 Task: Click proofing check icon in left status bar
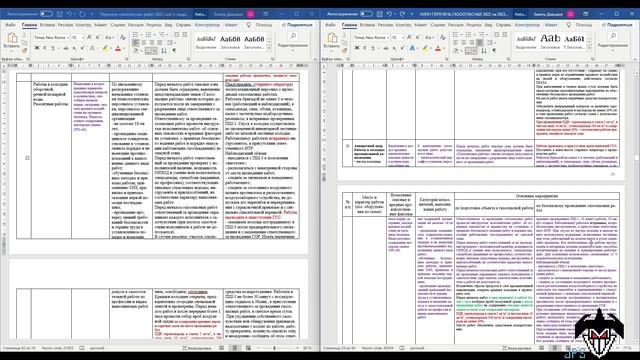point(82,348)
